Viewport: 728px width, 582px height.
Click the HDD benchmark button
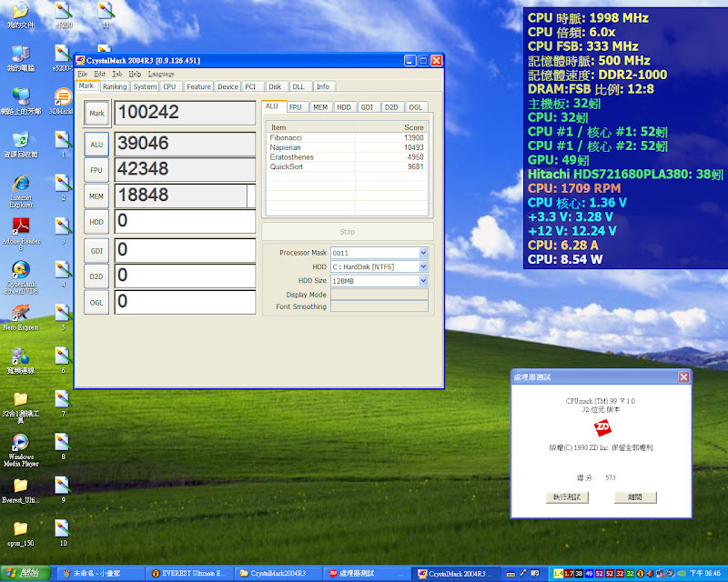(x=96, y=221)
